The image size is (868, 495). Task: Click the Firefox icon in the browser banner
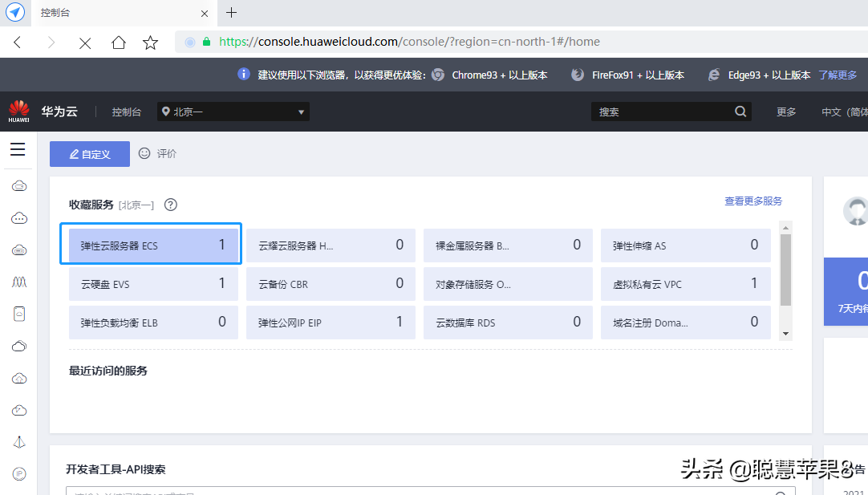coord(578,75)
